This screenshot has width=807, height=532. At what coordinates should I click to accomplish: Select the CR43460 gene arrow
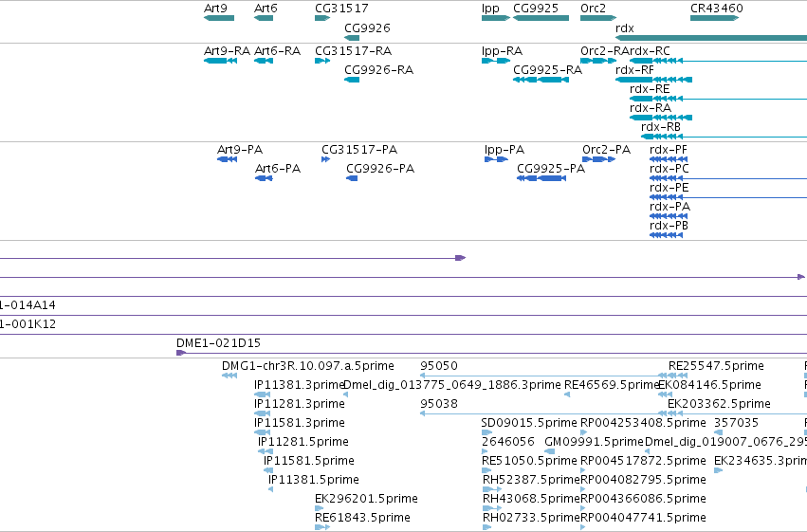pyautogui.click(x=714, y=18)
